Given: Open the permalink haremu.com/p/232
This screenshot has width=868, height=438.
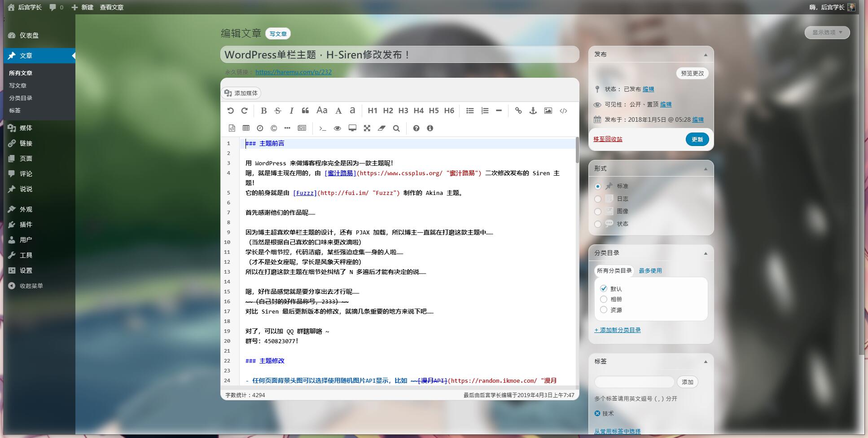Looking at the screenshot, I should [x=293, y=72].
